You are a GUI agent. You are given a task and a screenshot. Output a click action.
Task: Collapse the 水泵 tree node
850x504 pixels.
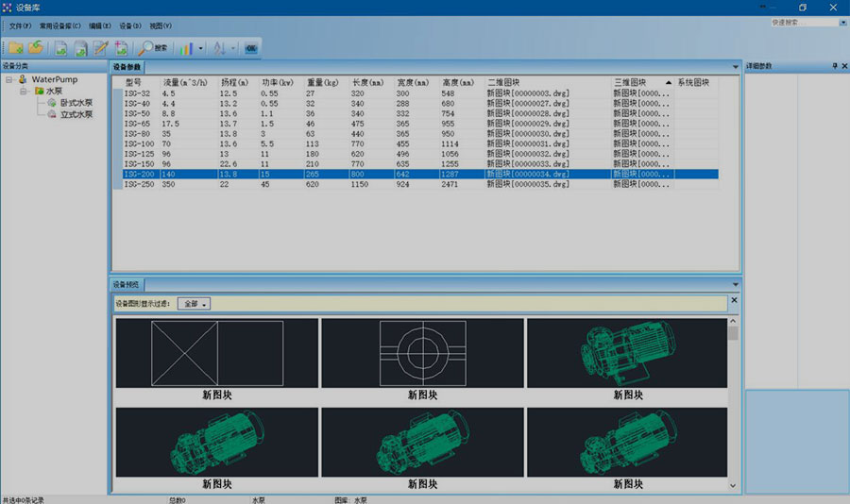point(24,92)
